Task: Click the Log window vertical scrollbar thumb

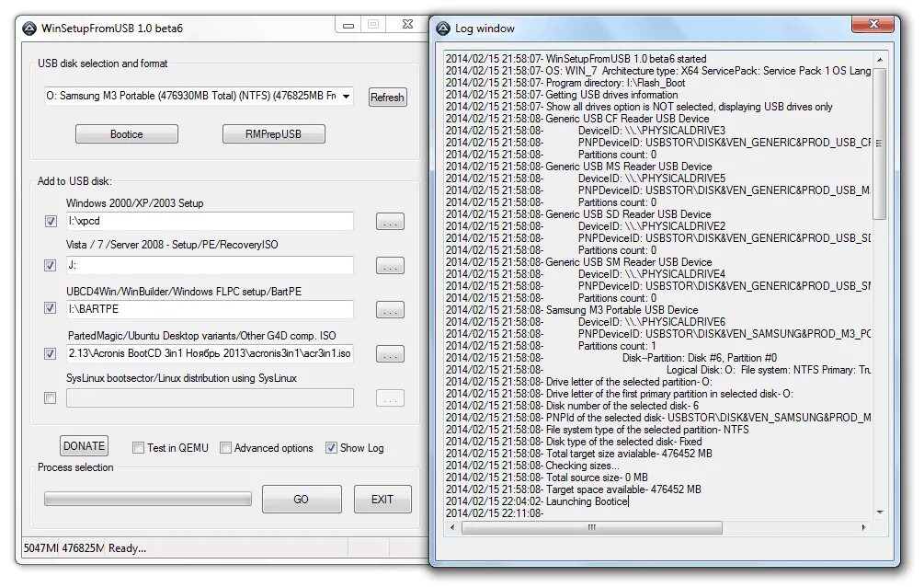Action: 879,144
